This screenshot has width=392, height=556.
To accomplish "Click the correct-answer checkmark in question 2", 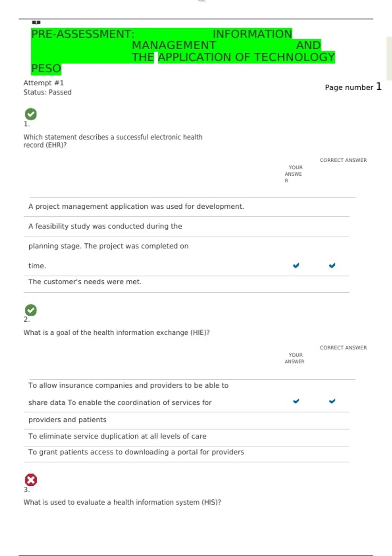I will point(332,401).
